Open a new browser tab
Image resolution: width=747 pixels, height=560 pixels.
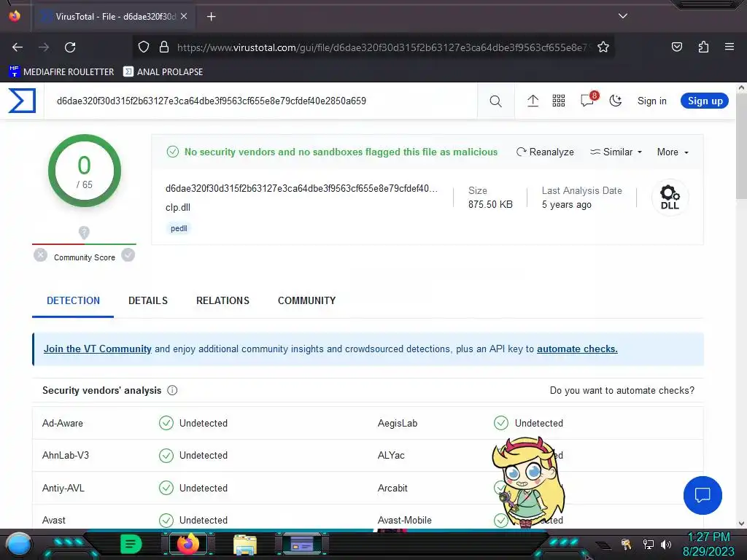[x=211, y=17]
